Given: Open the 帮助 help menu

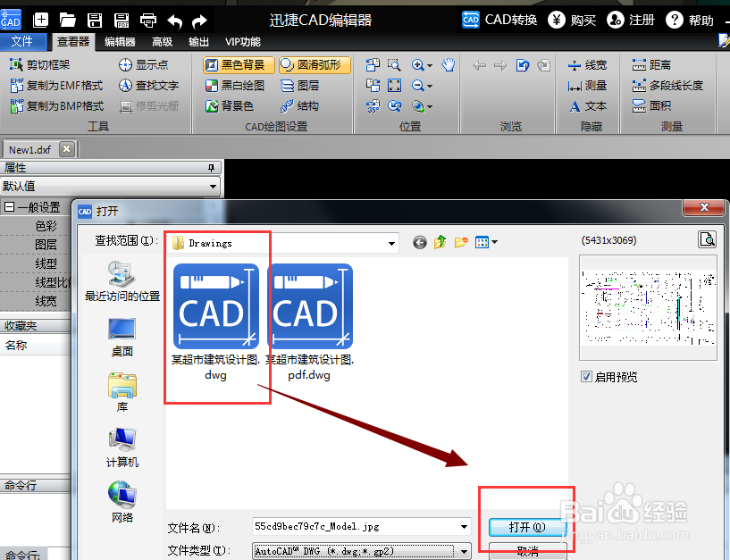Looking at the screenshot, I should [690, 20].
